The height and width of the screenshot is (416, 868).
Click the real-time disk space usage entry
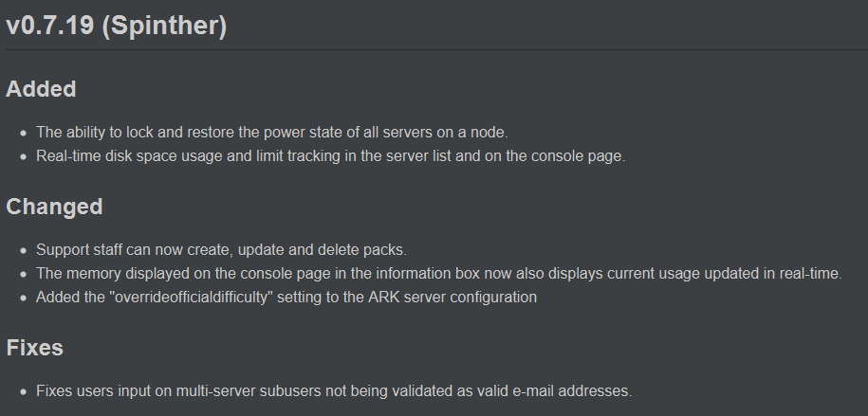(x=330, y=156)
